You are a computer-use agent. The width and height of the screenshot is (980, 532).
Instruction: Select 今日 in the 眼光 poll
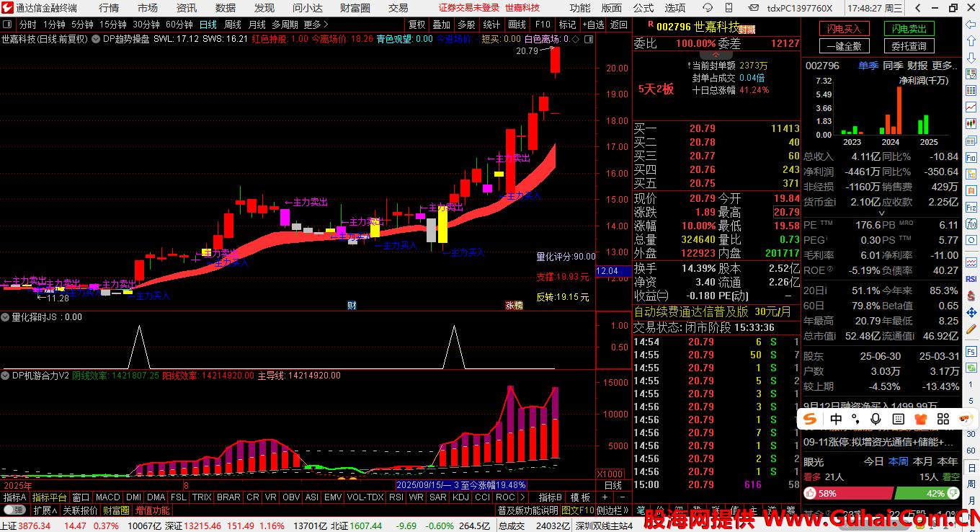tap(873, 462)
